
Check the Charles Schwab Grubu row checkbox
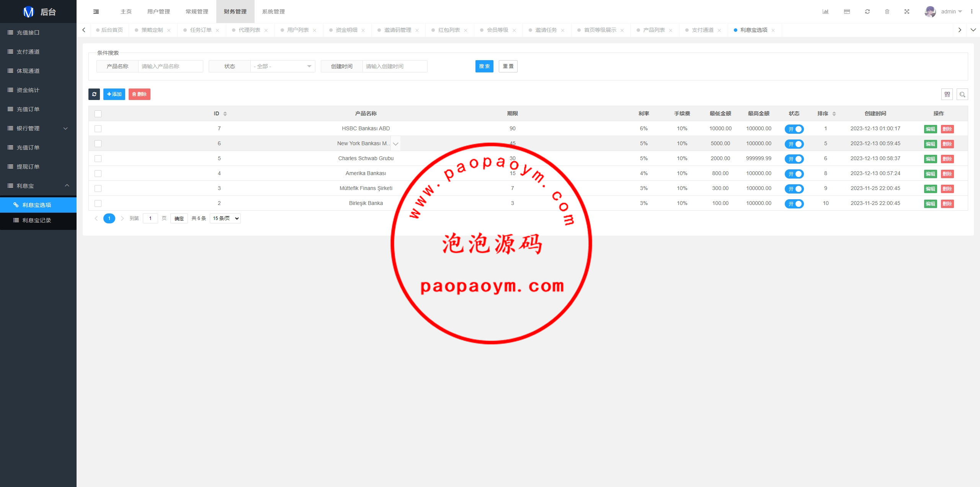coord(98,159)
